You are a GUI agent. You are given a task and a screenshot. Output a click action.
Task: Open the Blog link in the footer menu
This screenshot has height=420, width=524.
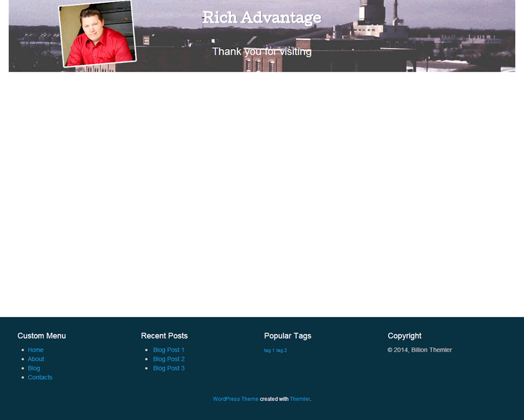click(x=34, y=368)
